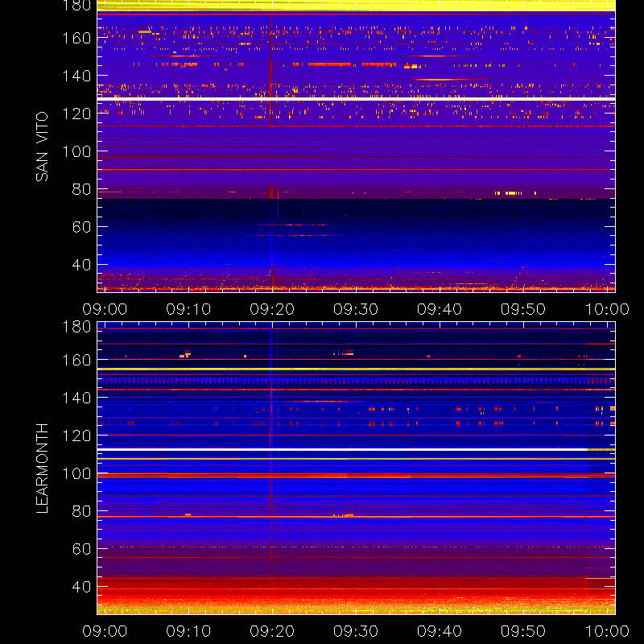This screenshot has width=644, height=644.
Task: Choose the 60 frequency tick on Learmonth axis
Action: pos(81,549)
